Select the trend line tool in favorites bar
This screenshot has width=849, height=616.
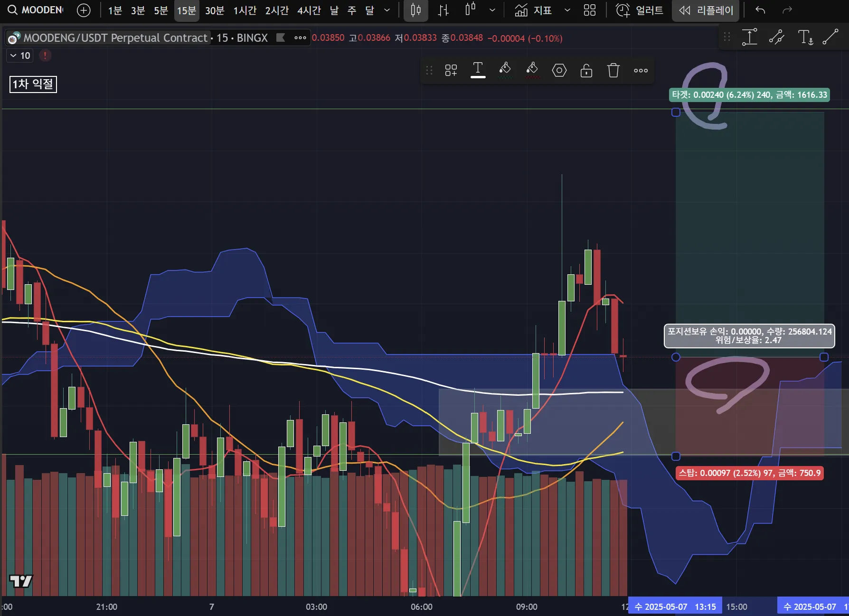coord(830,37)
